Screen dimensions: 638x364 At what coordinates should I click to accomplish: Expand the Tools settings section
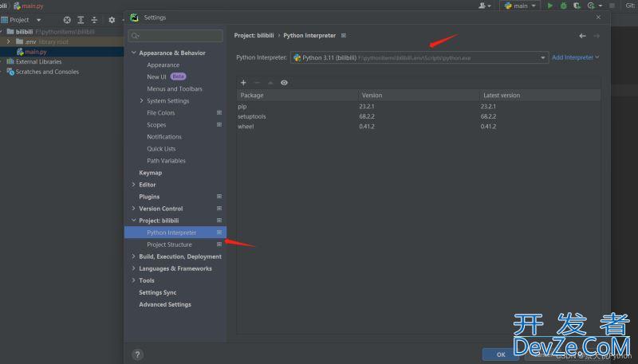[133, 280]
